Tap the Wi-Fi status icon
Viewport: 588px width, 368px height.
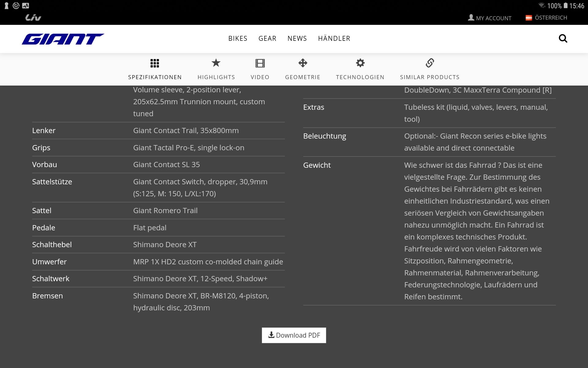click(542, 6)
